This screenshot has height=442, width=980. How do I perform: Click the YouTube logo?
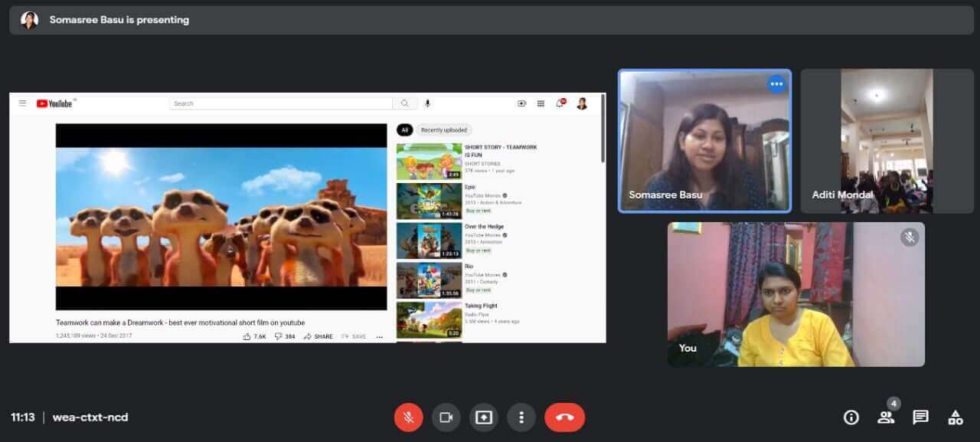point(55,103)
